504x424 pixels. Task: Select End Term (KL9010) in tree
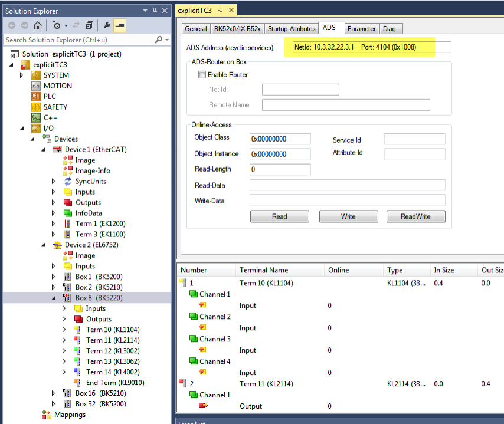click(x=115, y=383)
